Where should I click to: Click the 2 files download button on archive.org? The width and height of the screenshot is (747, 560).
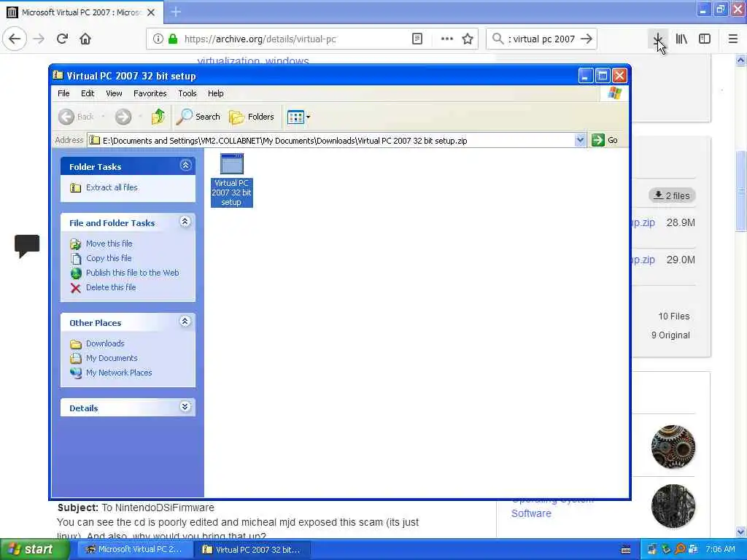[x=672, y=195]
